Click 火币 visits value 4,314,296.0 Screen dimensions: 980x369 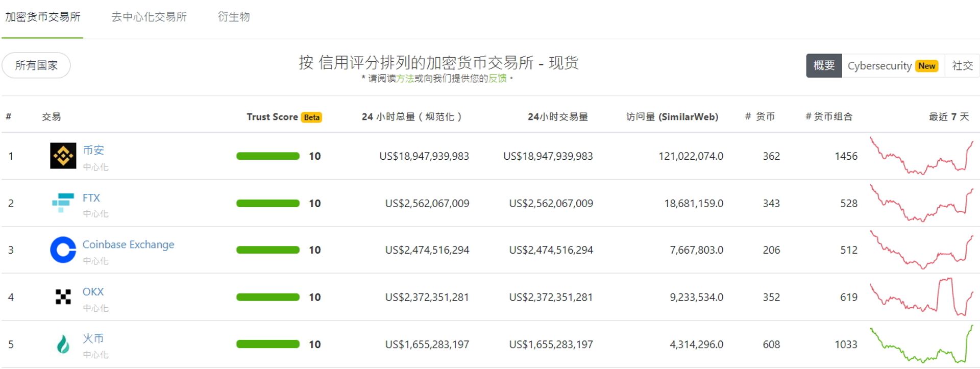pos(697,345)
